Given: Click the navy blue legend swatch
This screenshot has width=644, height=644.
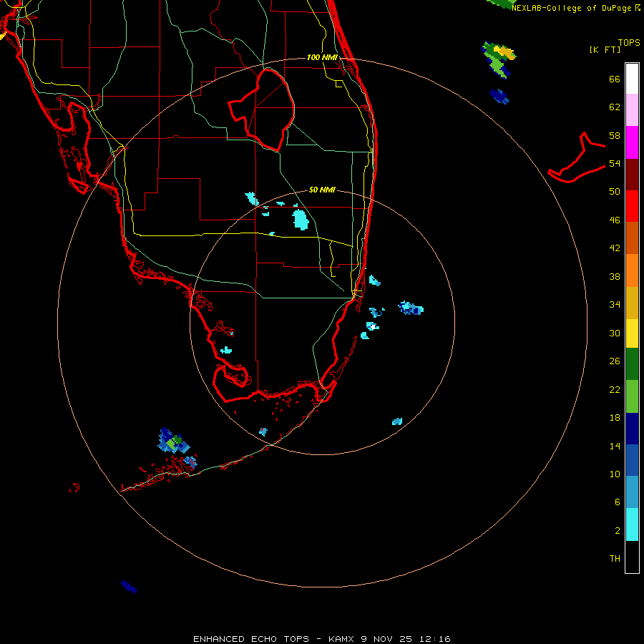Looking at the screenshot, I should pos(632,429).
